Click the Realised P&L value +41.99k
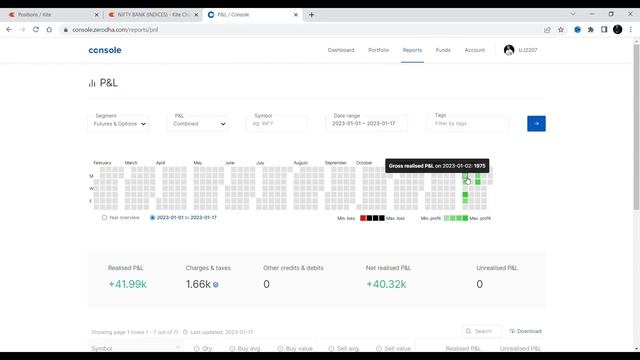The height and width of the screenshot is (360, 640). tap(127, 284)
